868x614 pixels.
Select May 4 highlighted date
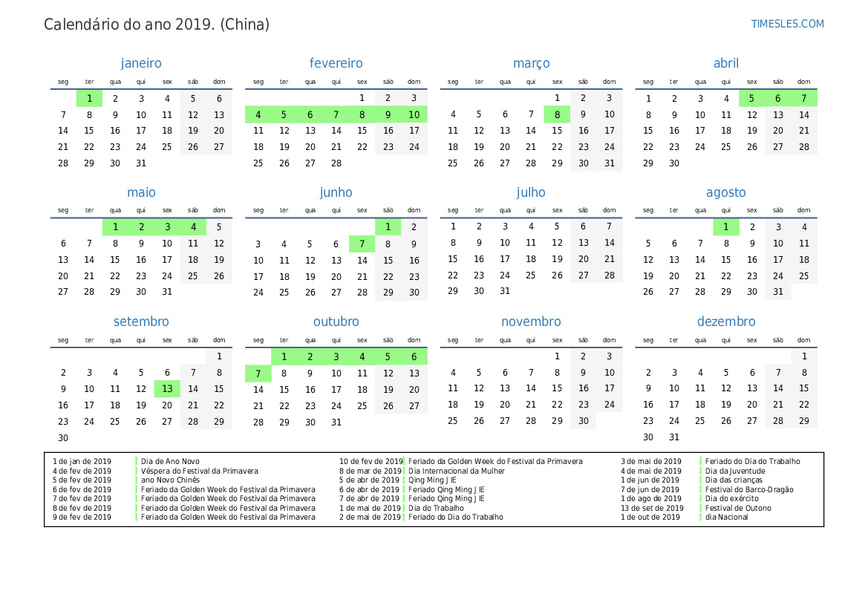pyautogui.click(x=193, y=227)
